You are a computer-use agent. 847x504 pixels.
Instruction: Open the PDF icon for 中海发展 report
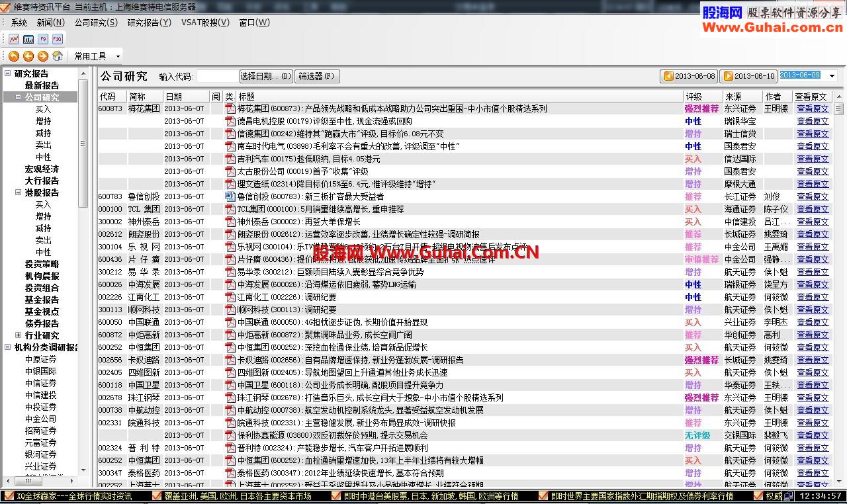coord(230,284)
